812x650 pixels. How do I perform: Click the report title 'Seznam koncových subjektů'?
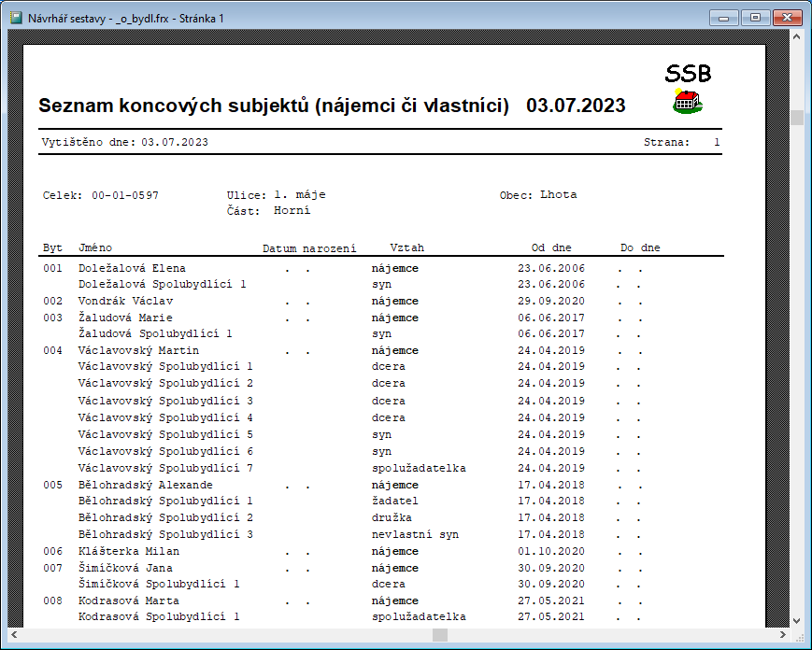[273, 105]
